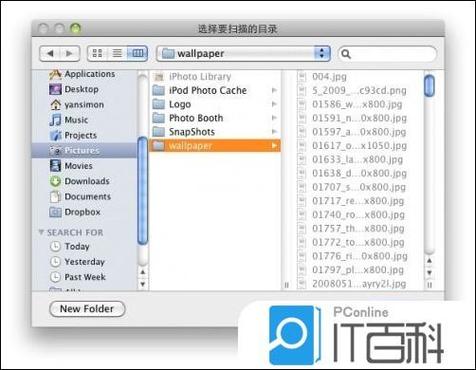Click the search field
The image size is (476, 370).
387,54
